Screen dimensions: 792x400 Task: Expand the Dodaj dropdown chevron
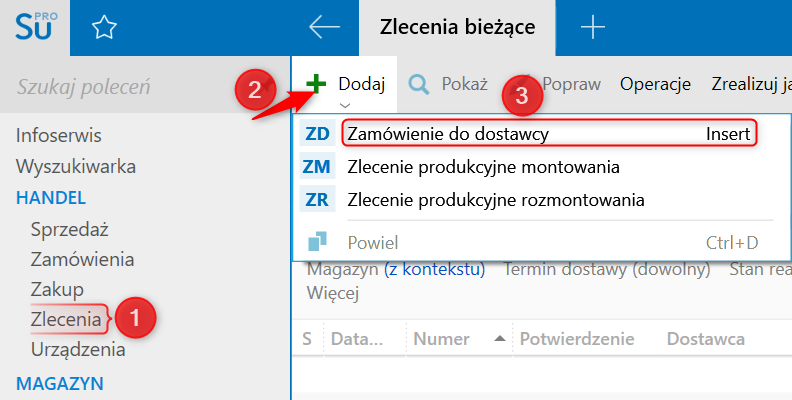pos(345,104)
